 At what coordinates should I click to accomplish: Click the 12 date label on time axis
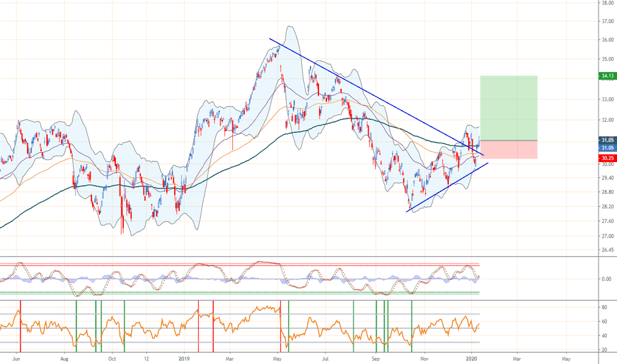coord(146,359)
